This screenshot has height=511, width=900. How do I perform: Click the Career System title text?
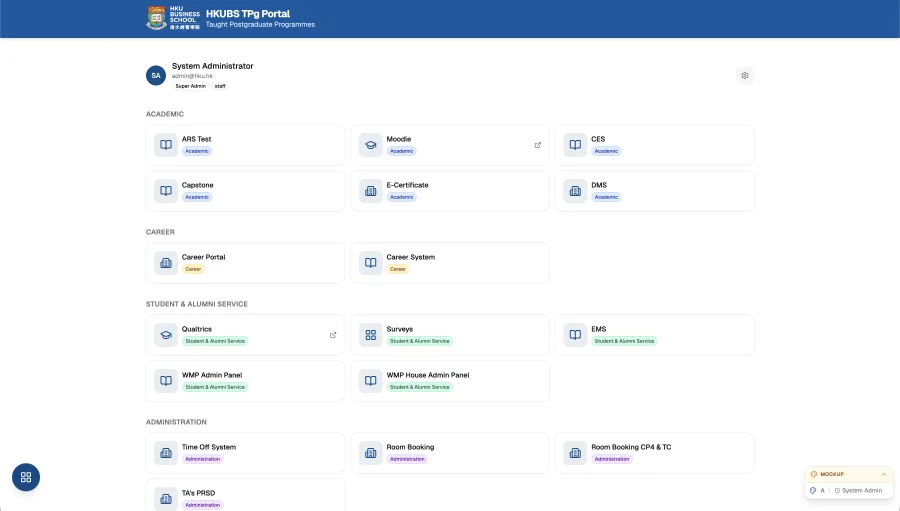[x=410, y=257]
